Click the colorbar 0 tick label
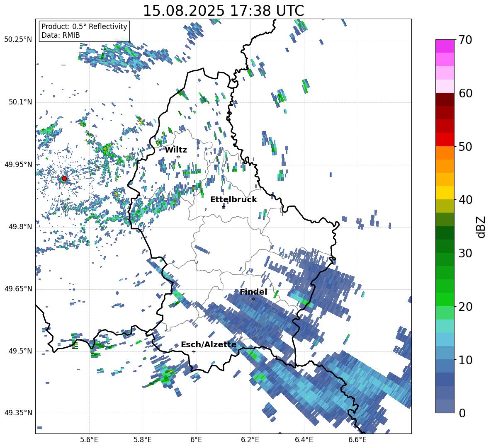491x448 pixels. click(x=462, y=413)
